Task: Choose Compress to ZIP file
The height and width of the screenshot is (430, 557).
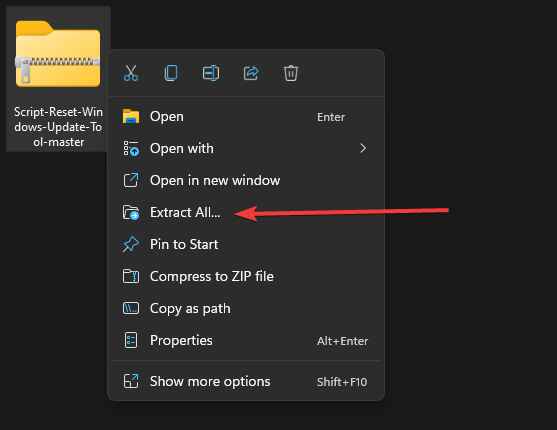Action: pos(246,276)
